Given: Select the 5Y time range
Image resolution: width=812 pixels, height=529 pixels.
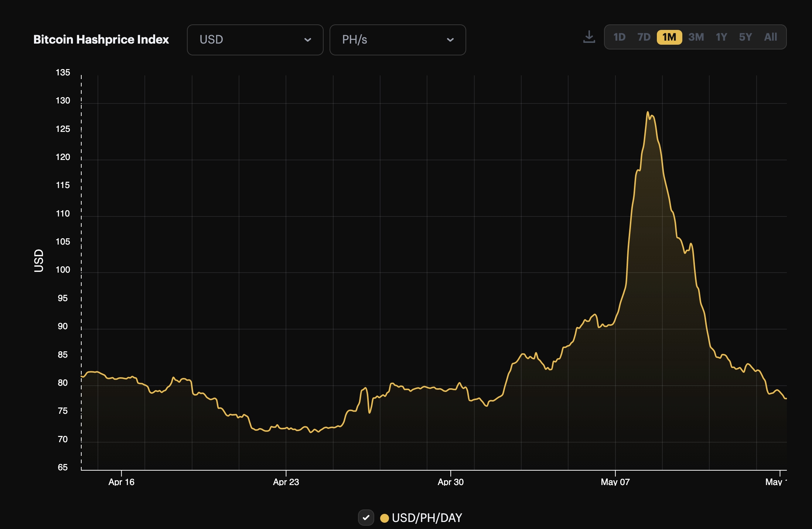Looking at the screenshot, I should pyautogui.click(x=745, y=37).
